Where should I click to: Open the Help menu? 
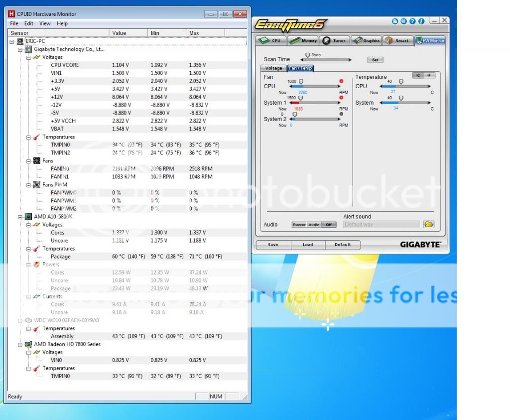point(62,23)
